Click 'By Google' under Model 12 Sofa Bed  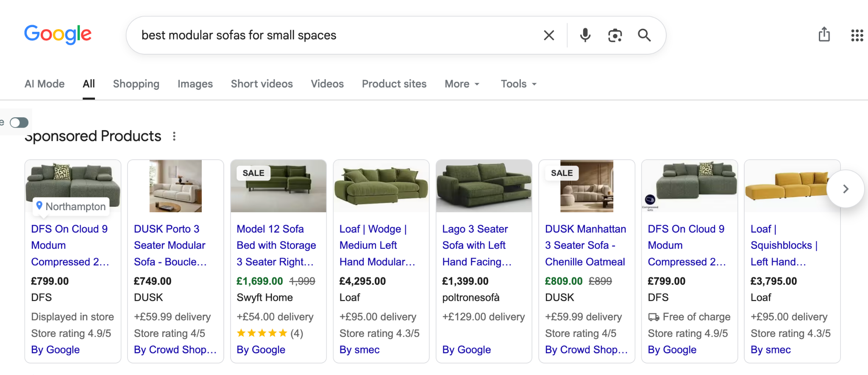(x=261, y=350)
